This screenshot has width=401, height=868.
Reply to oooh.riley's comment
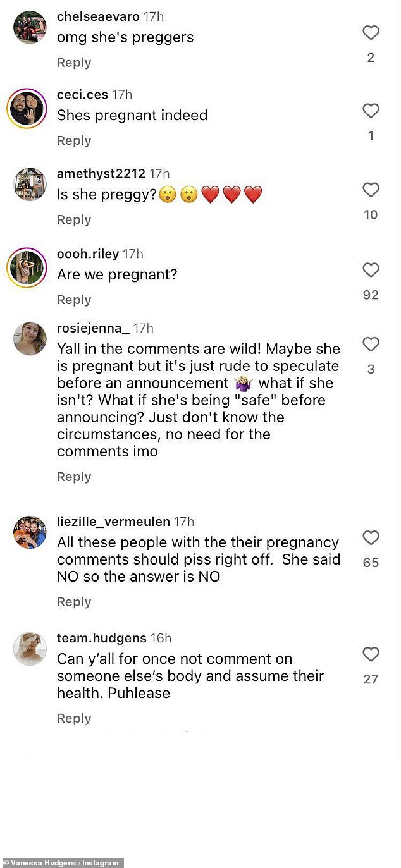coord(74,300)
